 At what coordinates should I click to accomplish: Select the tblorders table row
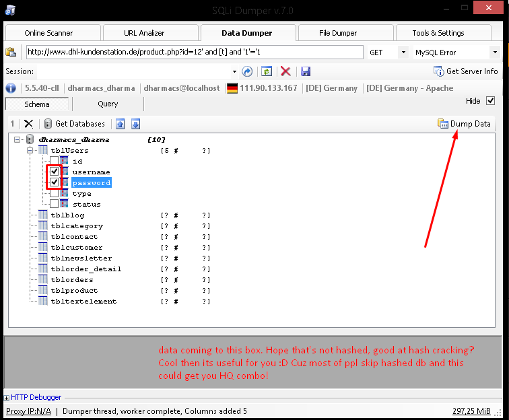tap(72, 279)
